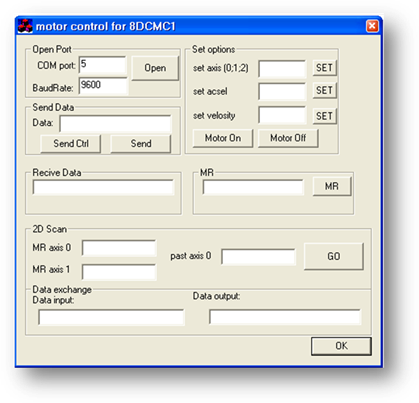This screenshot has width=419, height=403.
Task: Focus the BaudRate input field
Action: coord(103,86)
